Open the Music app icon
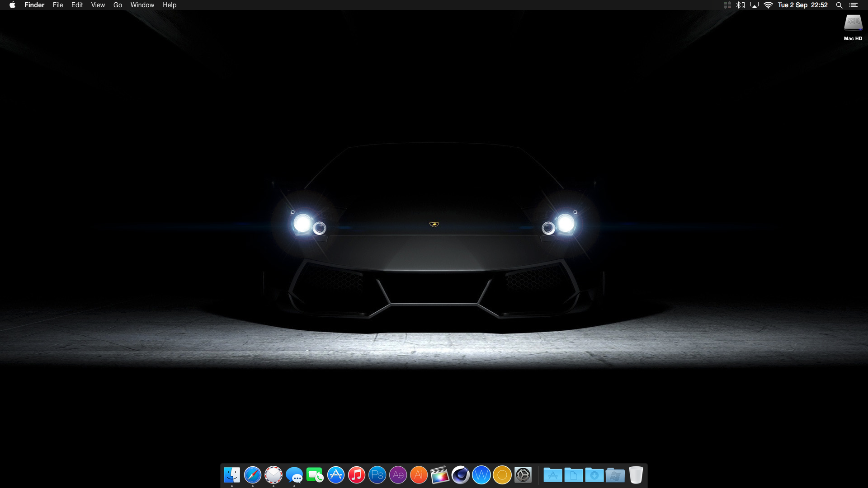 (x=356, y=475)
